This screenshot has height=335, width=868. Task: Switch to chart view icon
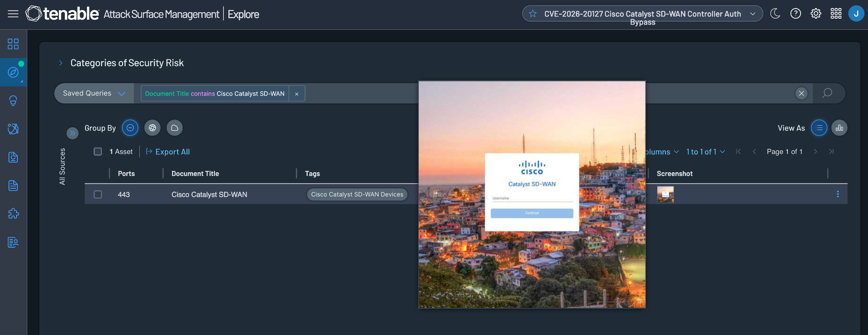(x=839, y=128)
